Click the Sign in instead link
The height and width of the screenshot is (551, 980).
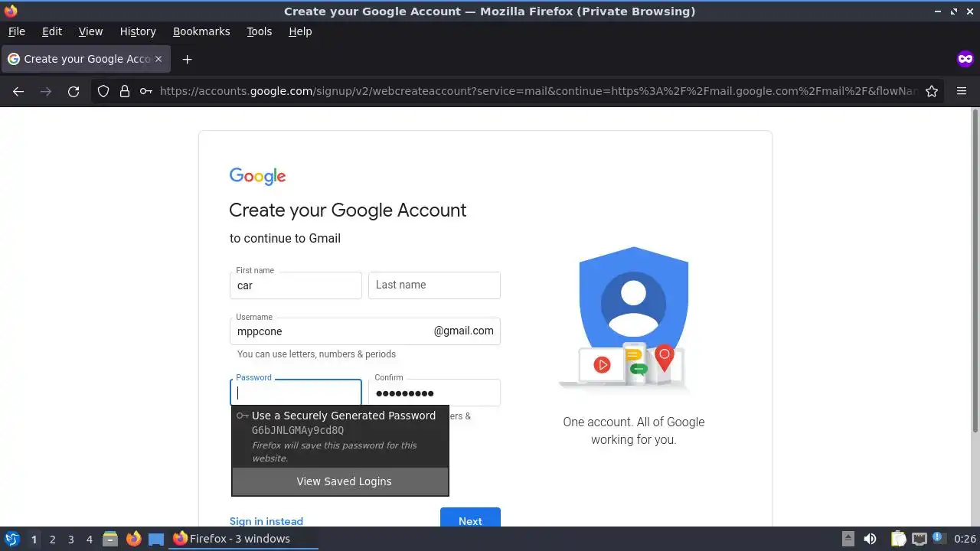tap(266, 521)
